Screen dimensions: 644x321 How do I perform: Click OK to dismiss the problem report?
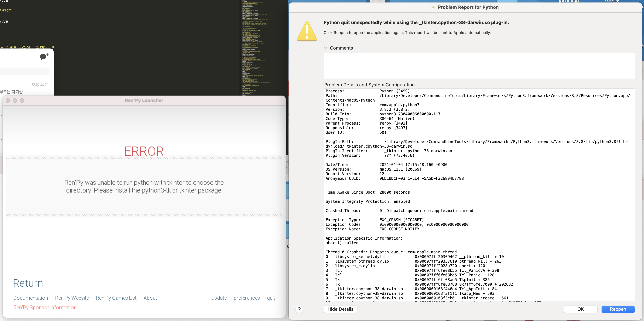pyautogui.click(x=580, y=309)
